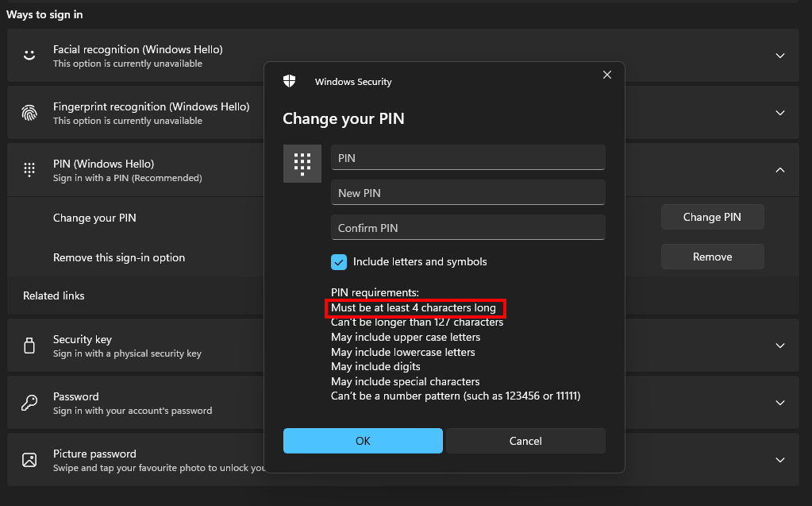
Task: Click the Fingerprint recognition icon
Action: point(29,113)
